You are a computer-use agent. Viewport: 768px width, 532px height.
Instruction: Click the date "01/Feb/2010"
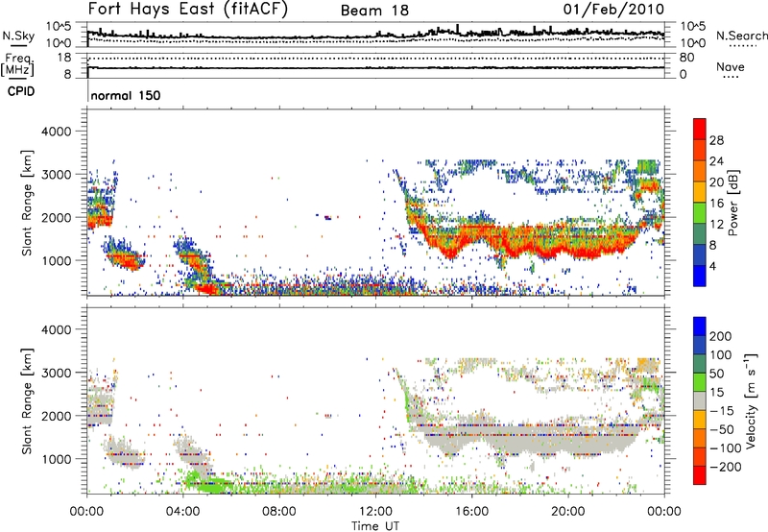[x=613, y=9]
